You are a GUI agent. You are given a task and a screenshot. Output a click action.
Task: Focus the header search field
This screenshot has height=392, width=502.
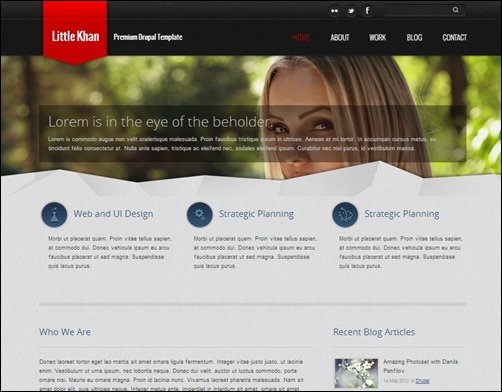tap(423, 10)
